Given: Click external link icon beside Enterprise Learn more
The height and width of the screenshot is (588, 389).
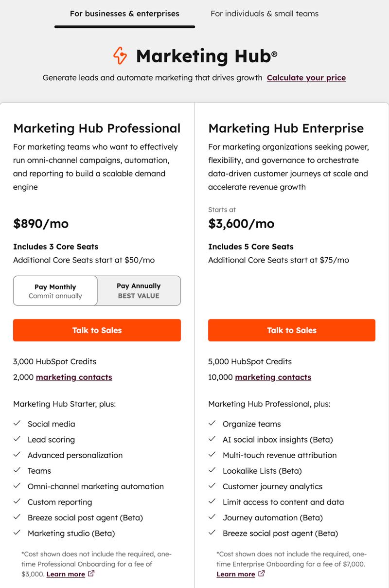Looking at the screenshot, I should click(262, 574).
